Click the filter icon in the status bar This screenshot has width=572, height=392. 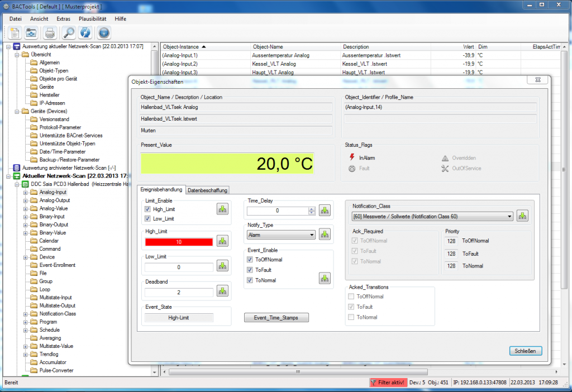point(373,383)
